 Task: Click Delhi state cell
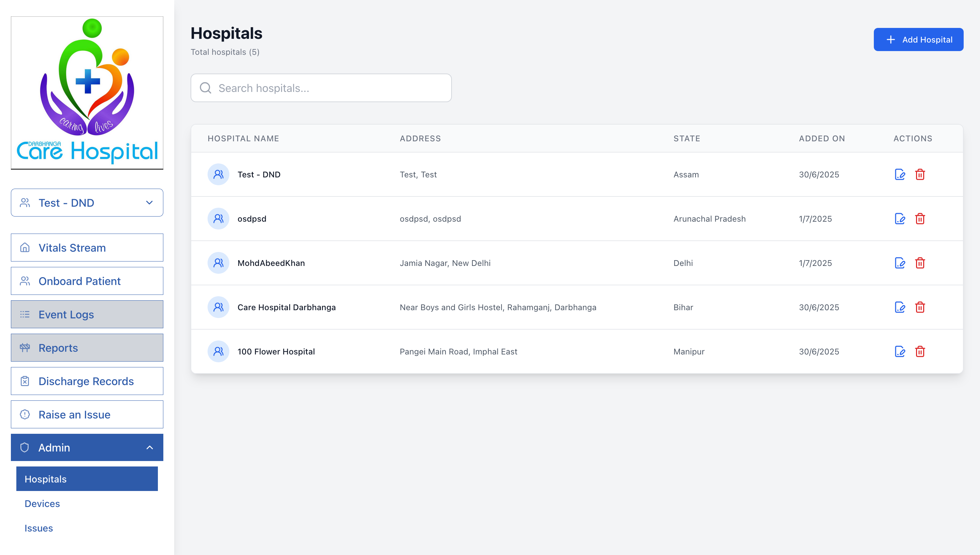[x=683, y=263]
